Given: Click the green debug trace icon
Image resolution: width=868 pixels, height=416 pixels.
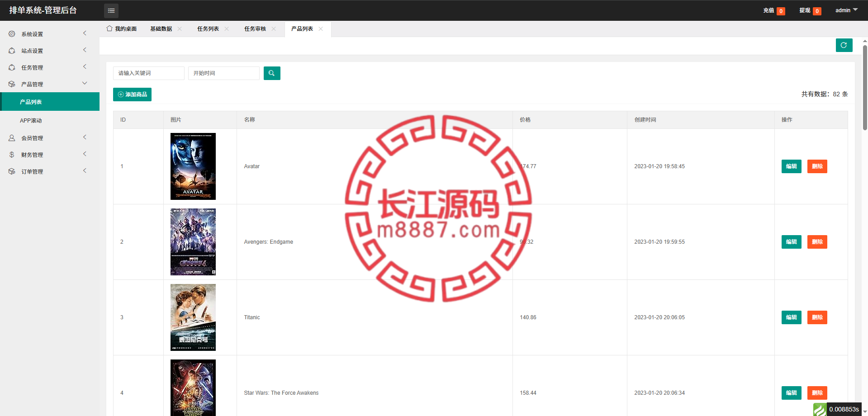Looking at the screenshot, I should [820, 409].
